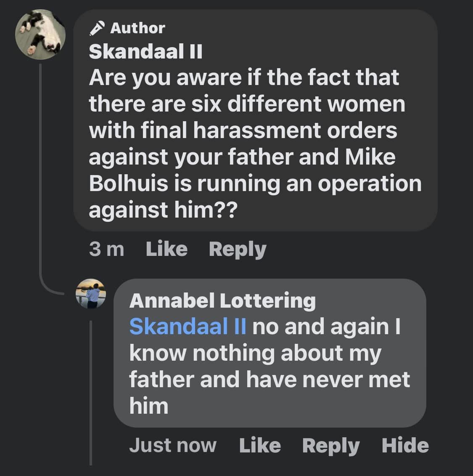Open the Skandaal II author profile name
Screen dimensions: 473x476
pos(145,52)
